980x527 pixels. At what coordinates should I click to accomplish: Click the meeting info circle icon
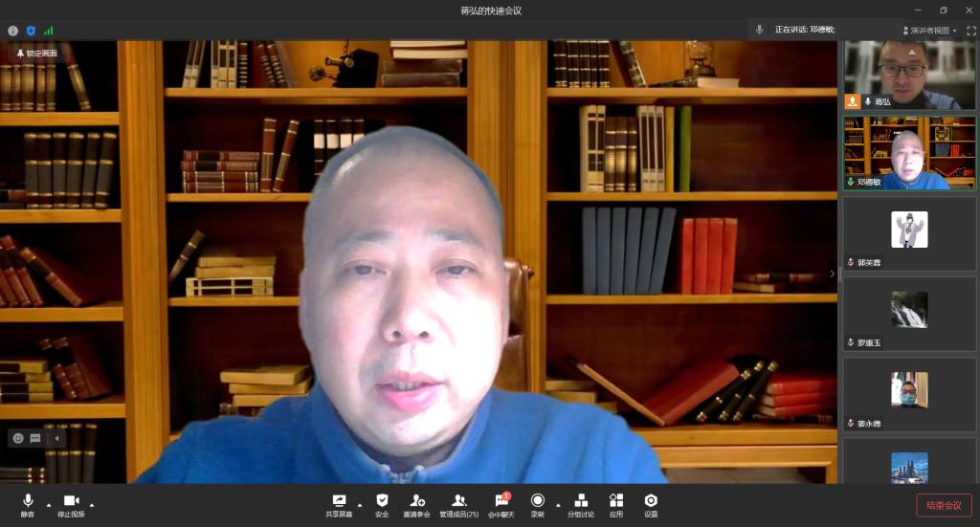(x=13, y=31)
